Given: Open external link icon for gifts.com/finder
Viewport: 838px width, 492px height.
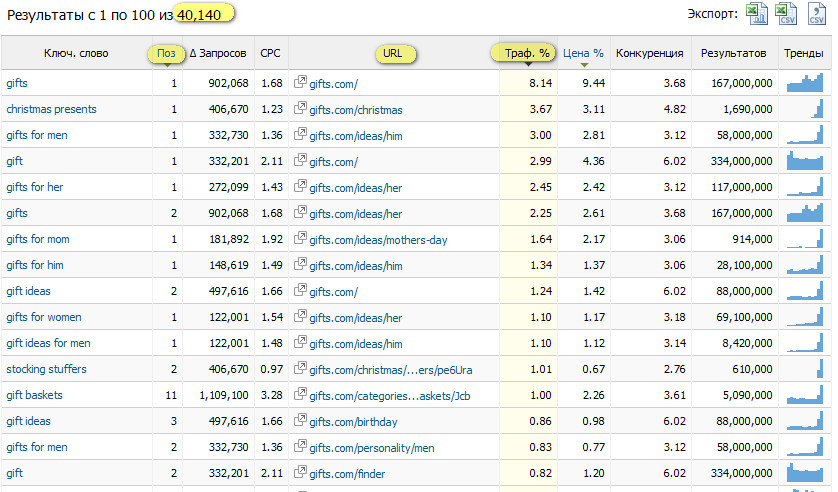Looking at the screenshot, I should (300, 472).
